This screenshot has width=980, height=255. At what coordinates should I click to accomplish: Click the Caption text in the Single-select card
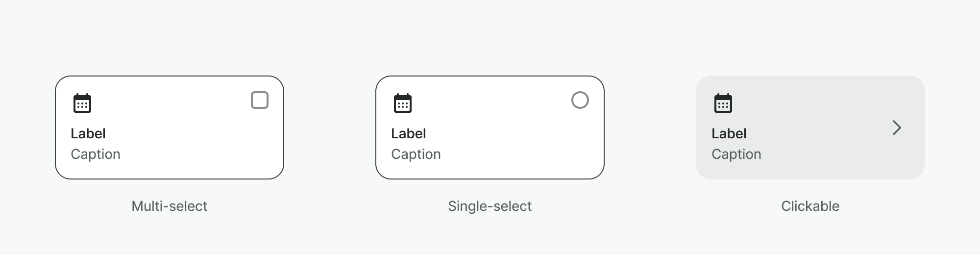(x=416, y=154)
